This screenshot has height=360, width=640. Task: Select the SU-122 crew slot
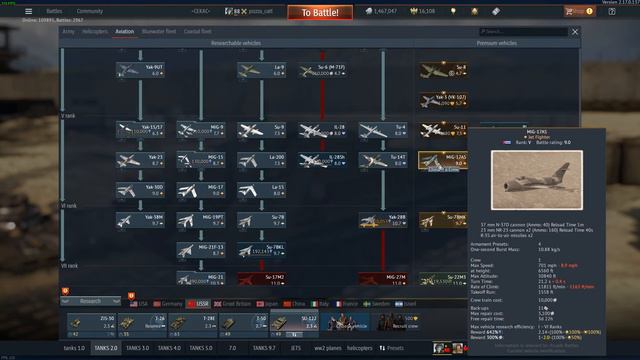coord(294,325)
